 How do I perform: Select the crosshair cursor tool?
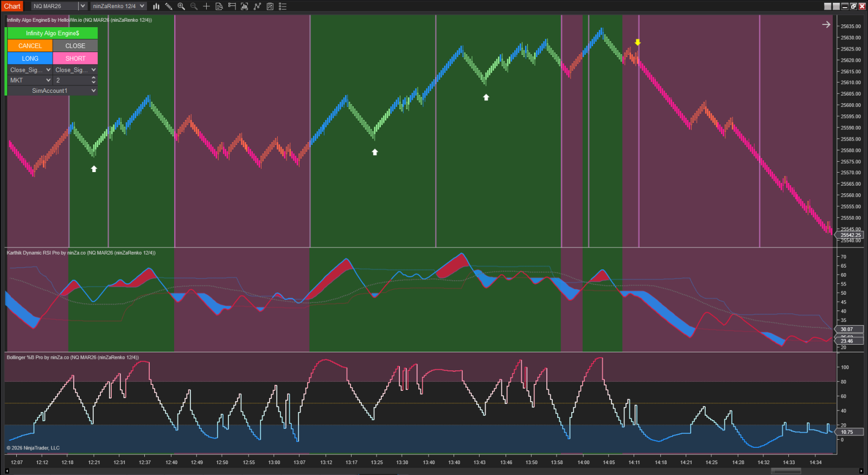point(206,7)
